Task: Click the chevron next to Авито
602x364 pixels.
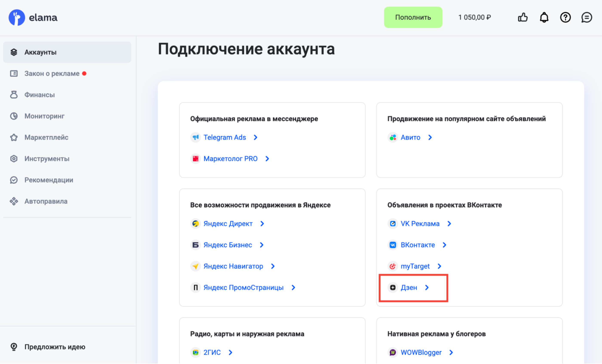Action: click(430, 137)
